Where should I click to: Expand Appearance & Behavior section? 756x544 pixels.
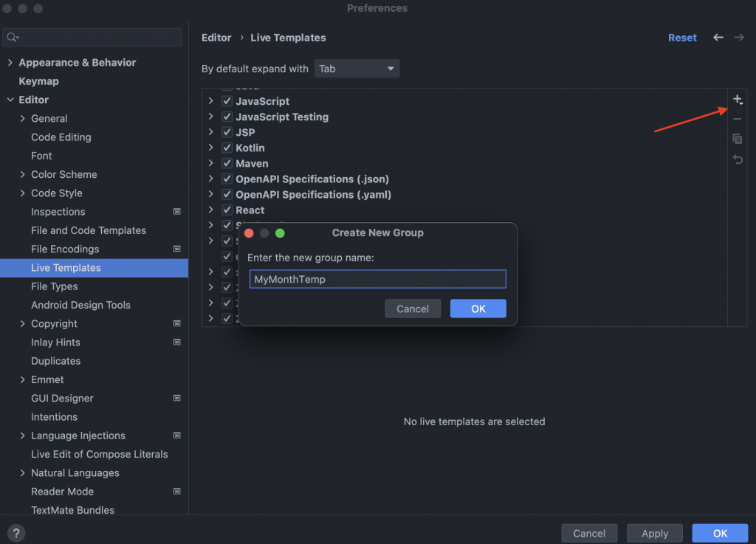[x=10, y=62]
